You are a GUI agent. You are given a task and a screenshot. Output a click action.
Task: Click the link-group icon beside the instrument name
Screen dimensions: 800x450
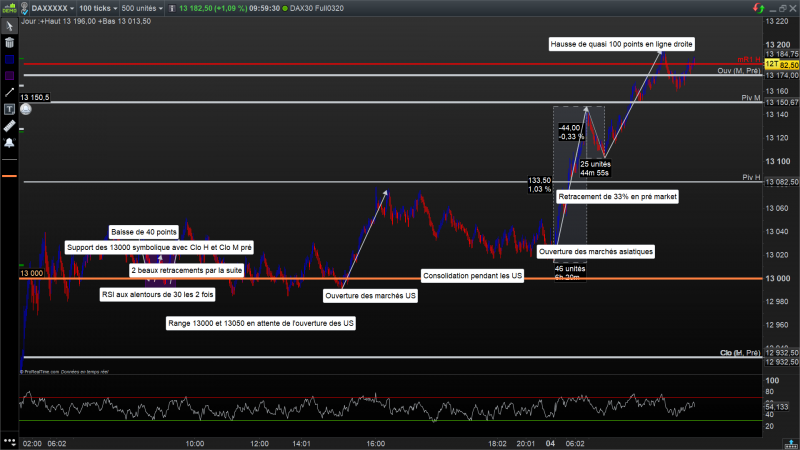coord(24,8)
